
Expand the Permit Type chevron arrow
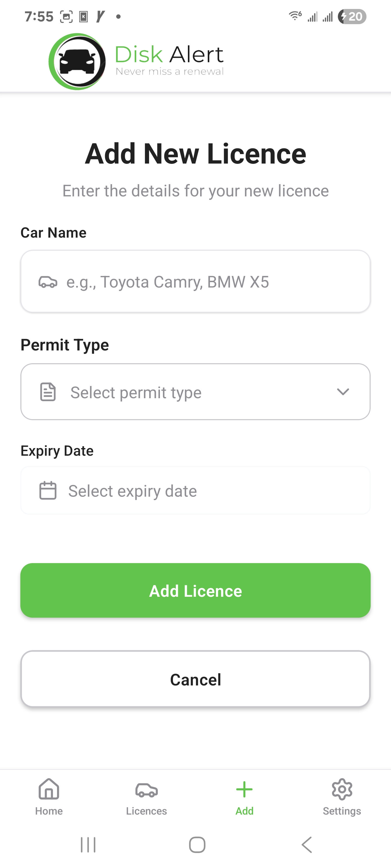click(x=343, y=391)
